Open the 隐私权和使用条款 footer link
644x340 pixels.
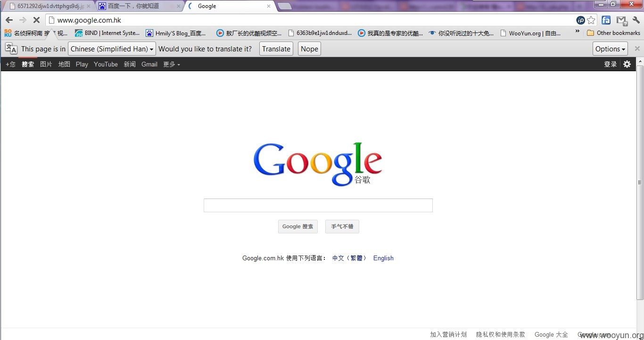pos(501,334)
